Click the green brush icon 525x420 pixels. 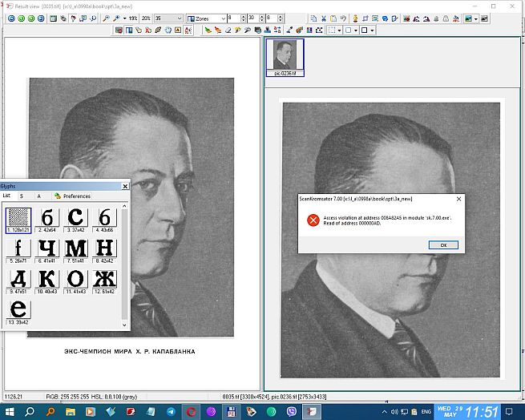click(x=208, y=30)
